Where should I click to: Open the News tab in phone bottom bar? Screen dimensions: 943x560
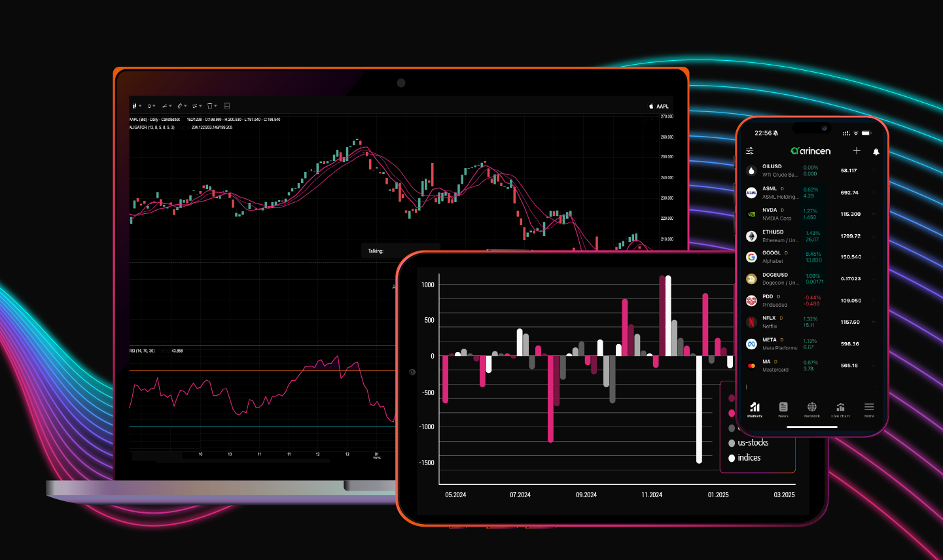tap(783, 410)
